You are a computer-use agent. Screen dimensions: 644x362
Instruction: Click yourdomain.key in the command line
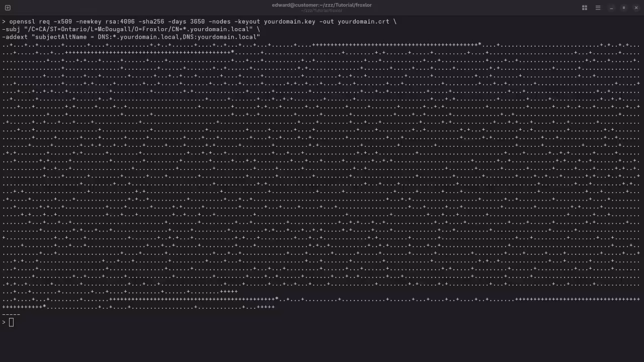(x=289, y=22)
